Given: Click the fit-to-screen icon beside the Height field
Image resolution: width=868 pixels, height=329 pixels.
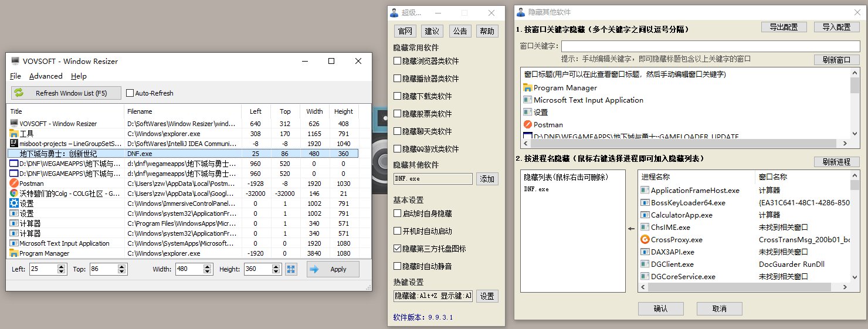Looking at the screenshot, I should click(291, 269).
